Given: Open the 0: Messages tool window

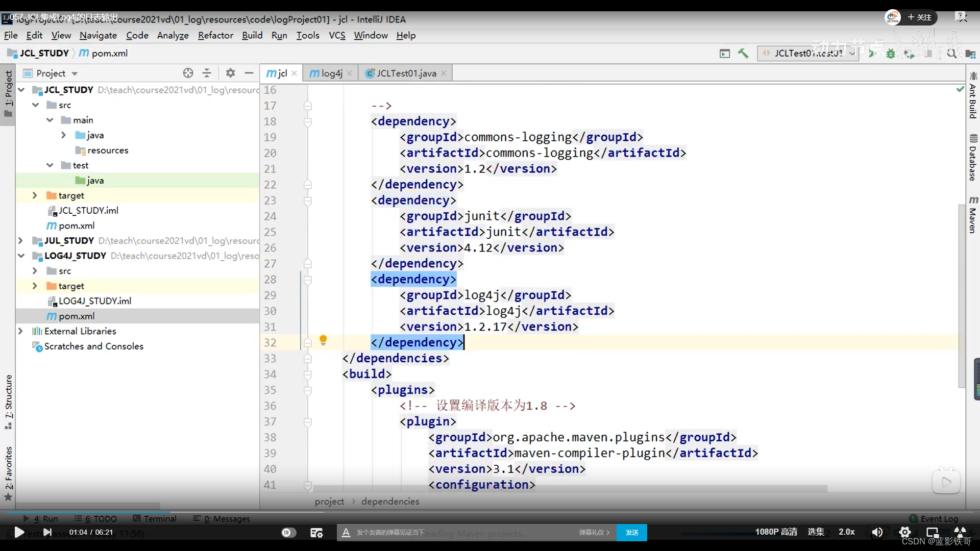Looking at the screenshot, I should pos(222,518).
